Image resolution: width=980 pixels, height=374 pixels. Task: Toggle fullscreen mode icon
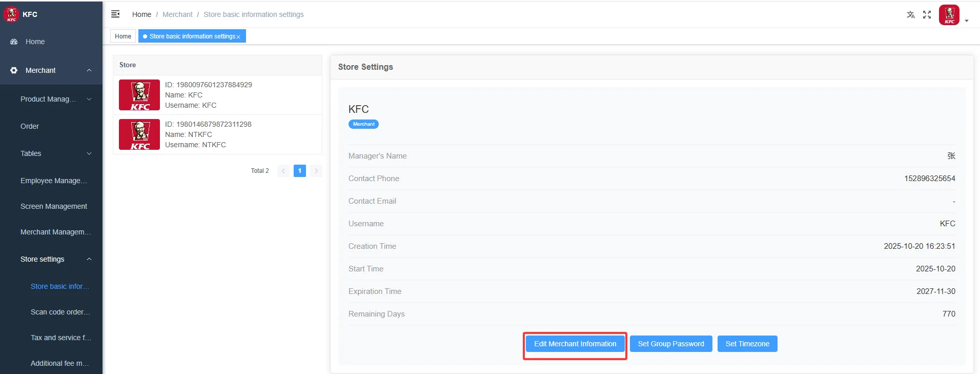point(927,14)
